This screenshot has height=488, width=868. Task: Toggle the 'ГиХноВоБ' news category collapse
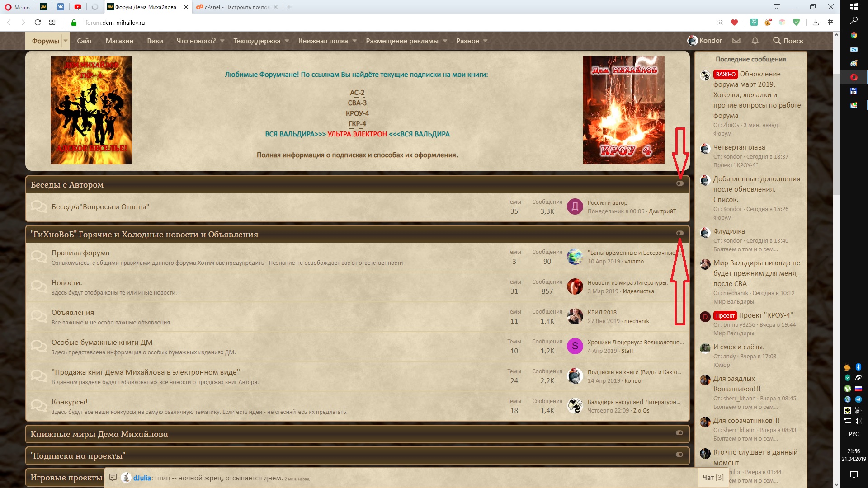pyautogui.click(x=679, y=233)
